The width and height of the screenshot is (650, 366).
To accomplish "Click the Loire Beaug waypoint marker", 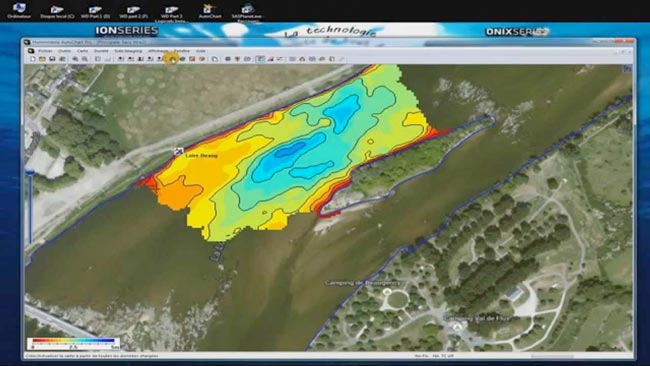I will click(179, 152).
